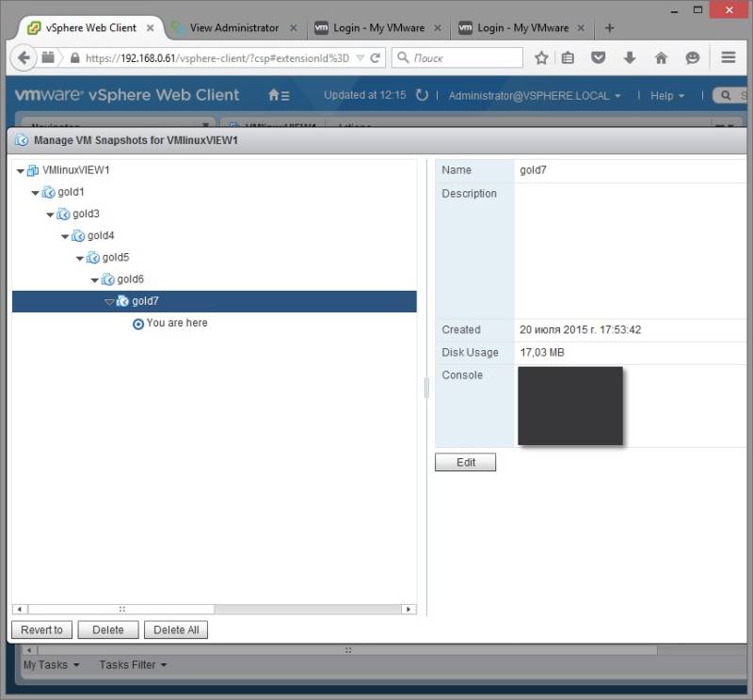This screenshot has width=753, height=700.
Task: Click the VMlinuxVIEW1 virtual machine icon
Action: 33,170
